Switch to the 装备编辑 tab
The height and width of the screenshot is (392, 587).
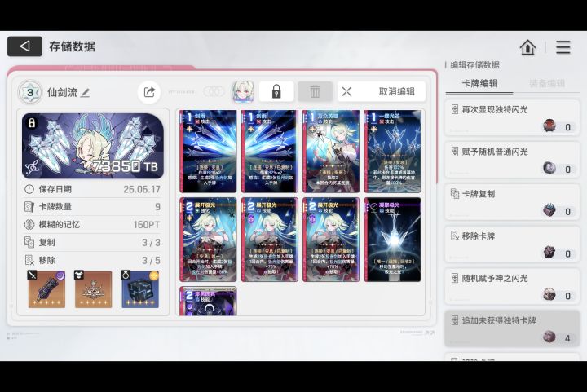547,83
